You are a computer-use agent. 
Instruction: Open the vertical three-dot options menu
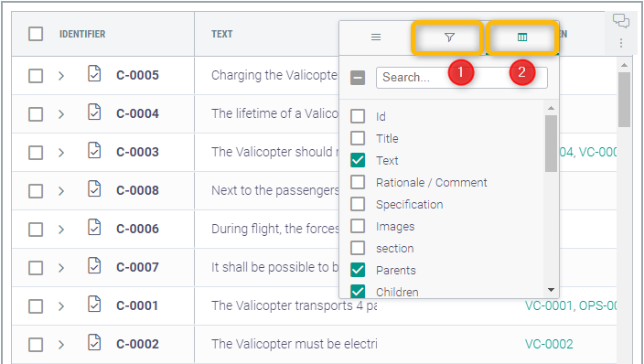[621, 43]
